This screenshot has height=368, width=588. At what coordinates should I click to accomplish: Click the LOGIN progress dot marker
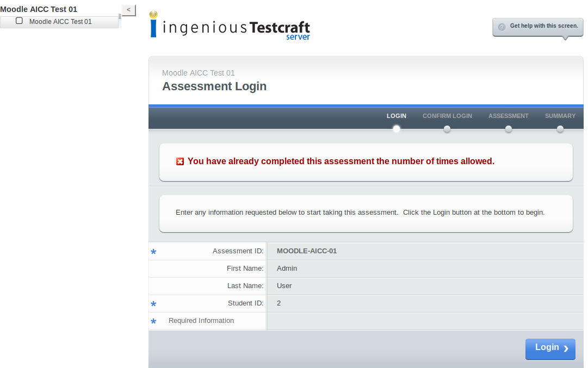(x=397, y=129)
